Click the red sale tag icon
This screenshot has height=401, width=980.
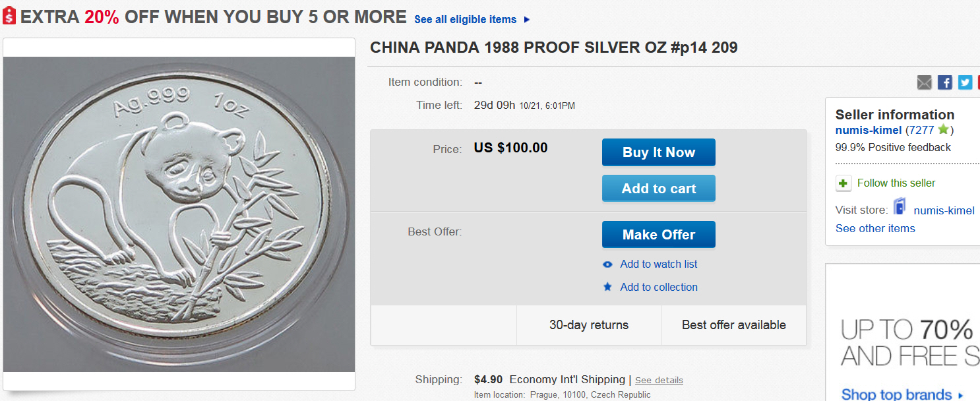point(9,16)
